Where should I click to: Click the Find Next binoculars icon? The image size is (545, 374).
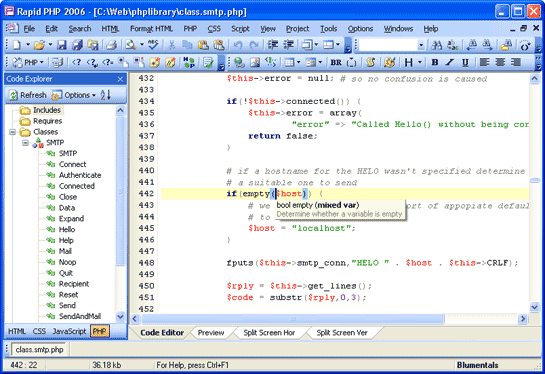point(487,45)
